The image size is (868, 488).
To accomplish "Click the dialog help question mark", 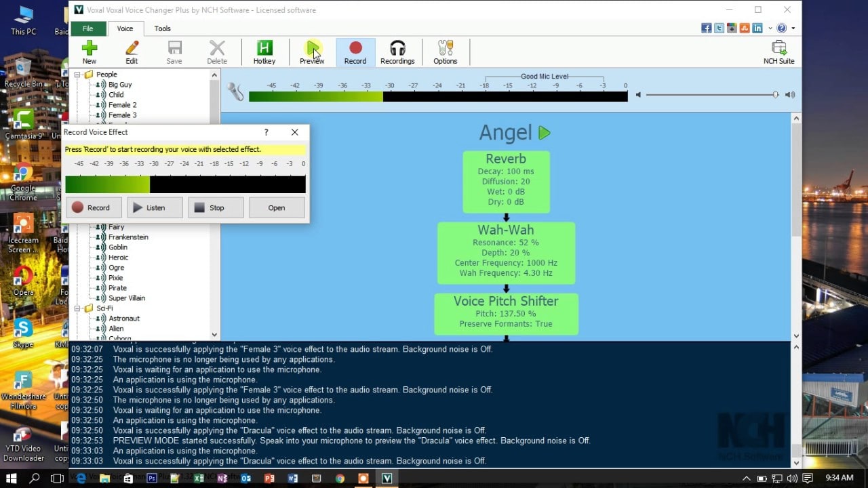I will (266, 132).
